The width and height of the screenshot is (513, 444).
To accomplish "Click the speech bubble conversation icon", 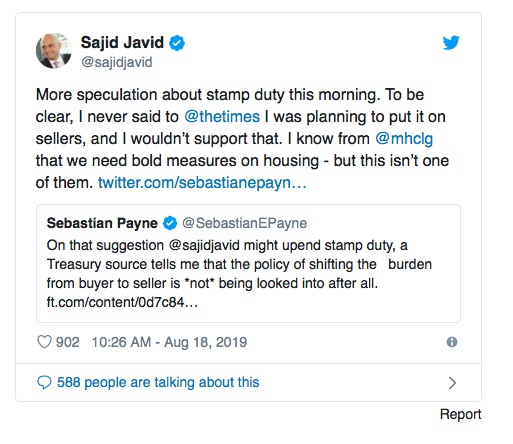I will pos(44,383).
